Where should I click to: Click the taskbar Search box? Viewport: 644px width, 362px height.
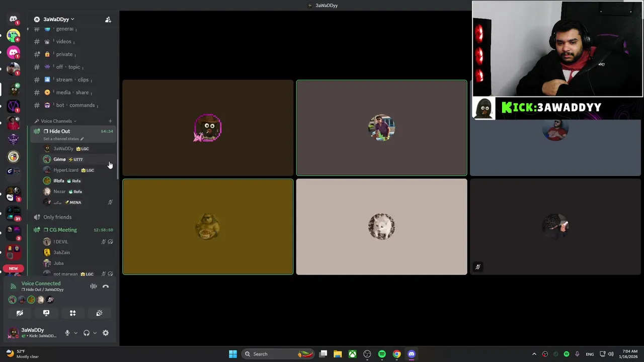[x=277, y=354]
